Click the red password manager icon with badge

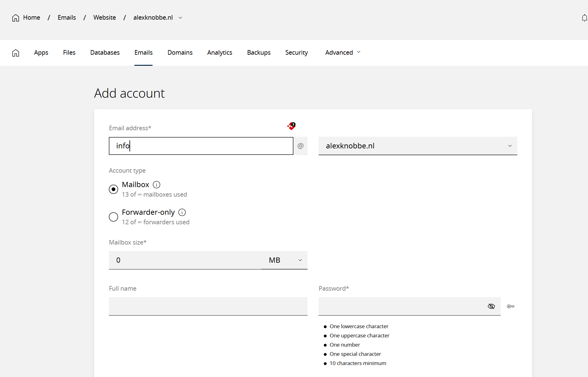[x=292, y=126]
